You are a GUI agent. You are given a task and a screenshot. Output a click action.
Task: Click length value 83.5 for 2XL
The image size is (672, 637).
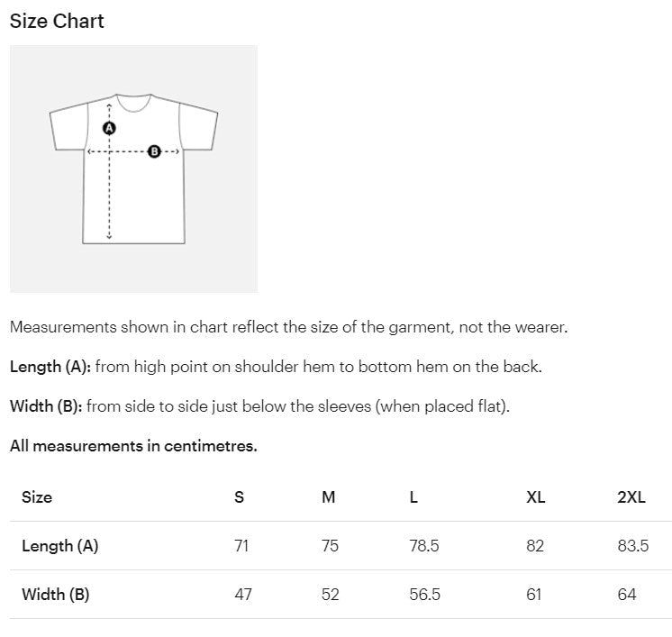click(633, 546)
